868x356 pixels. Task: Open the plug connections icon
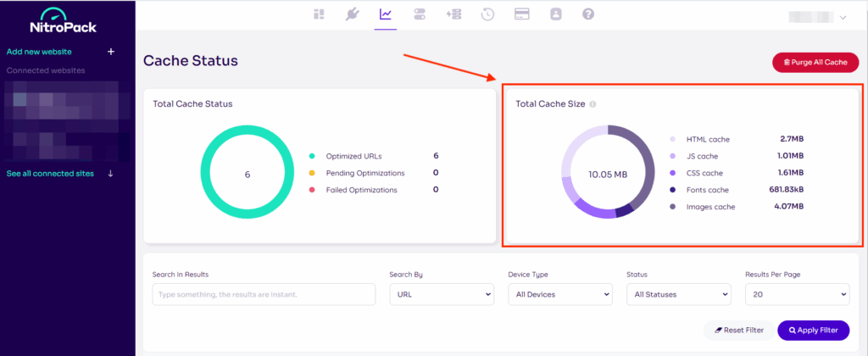pyautogui.click(x=352, y=14)
